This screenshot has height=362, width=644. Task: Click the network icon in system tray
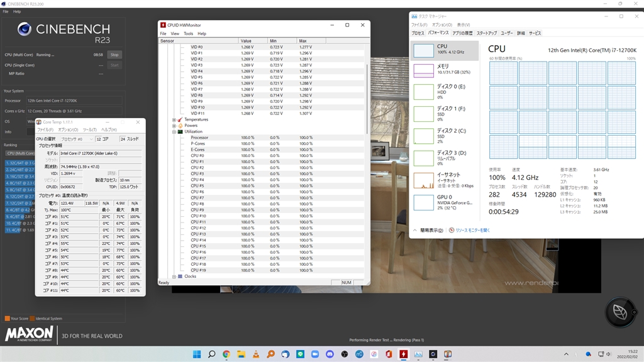pyautogui.click(x=601, y=354)
